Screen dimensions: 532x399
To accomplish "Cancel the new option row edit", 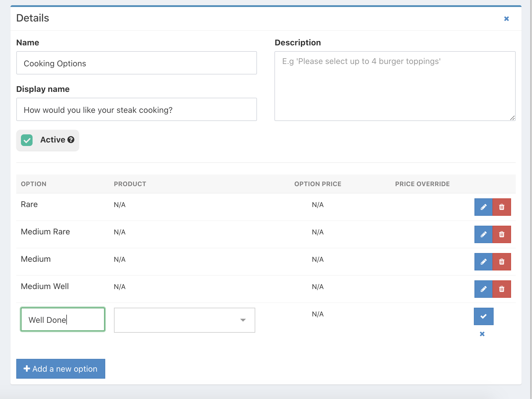I will 482,334.
